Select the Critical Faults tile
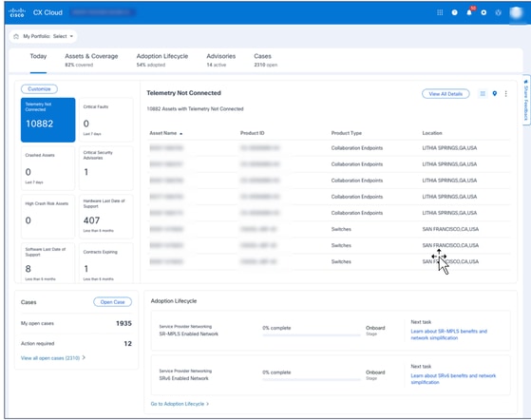The height and width of the screenshot is (420, 531). point(106,120)
